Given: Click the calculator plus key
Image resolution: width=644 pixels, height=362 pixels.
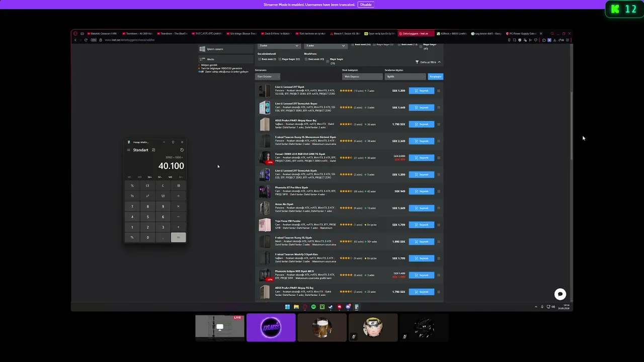Looking at the screenshot, I should point(178,227).
